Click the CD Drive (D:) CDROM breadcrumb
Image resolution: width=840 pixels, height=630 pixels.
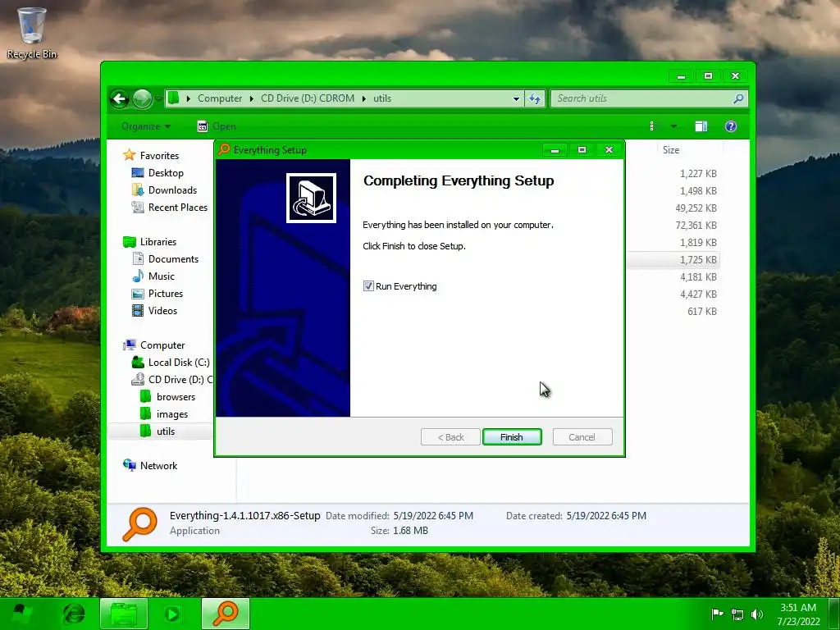[x=308, y=98]
